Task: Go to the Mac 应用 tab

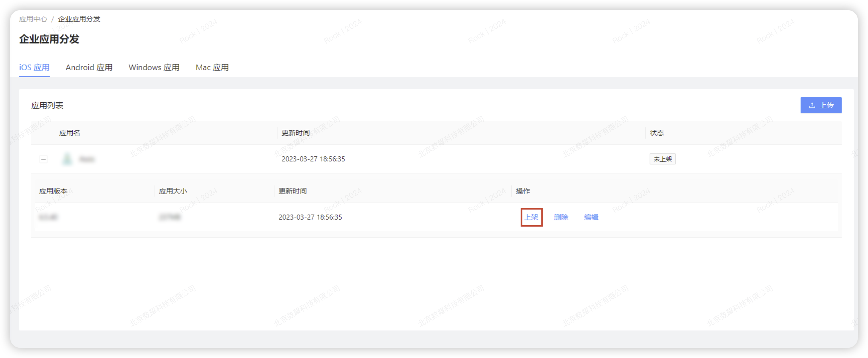Action: [x=212, y=67]
